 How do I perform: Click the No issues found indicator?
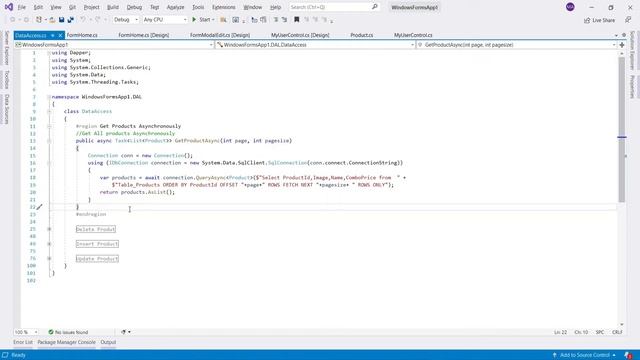point(68,332)
